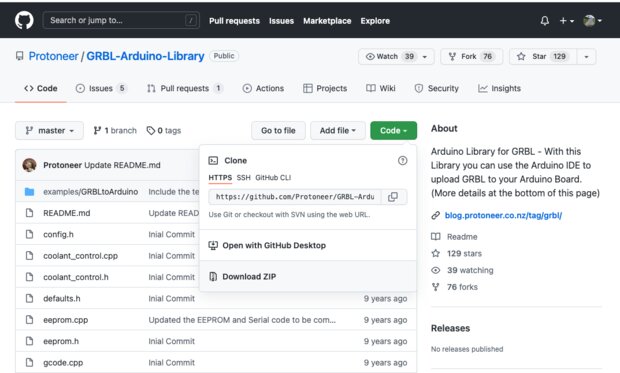
Task: Open coolant_control.cpp file
Action: click(80, 256)
